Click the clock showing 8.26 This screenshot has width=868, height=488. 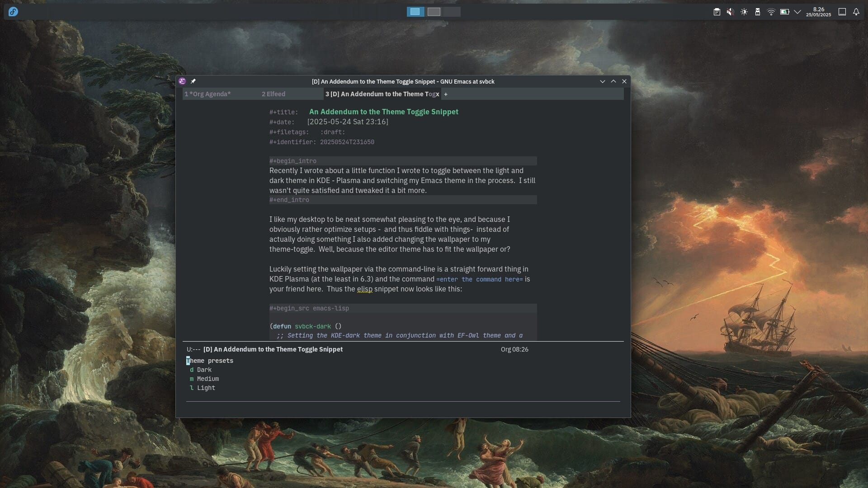click(818, 12)
